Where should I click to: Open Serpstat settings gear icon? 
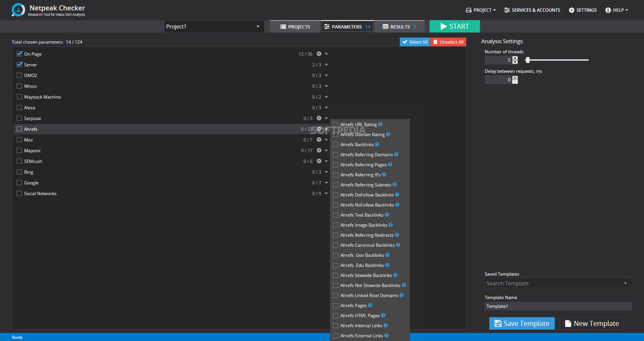[319, 118]
